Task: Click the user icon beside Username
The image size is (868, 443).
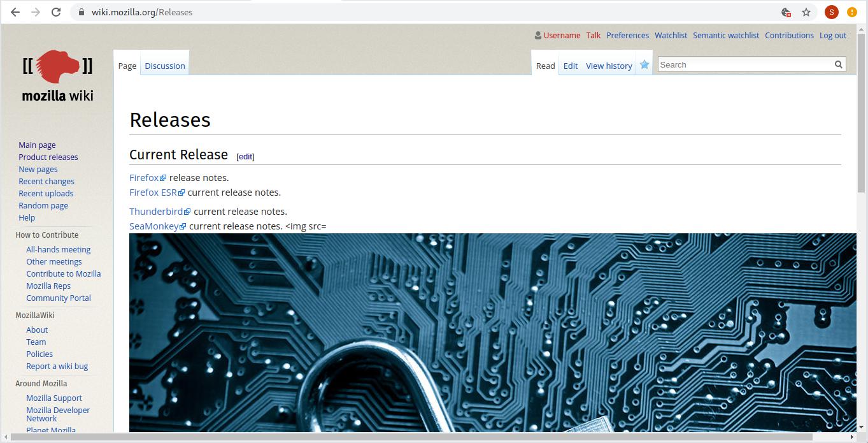Action: 537,35
